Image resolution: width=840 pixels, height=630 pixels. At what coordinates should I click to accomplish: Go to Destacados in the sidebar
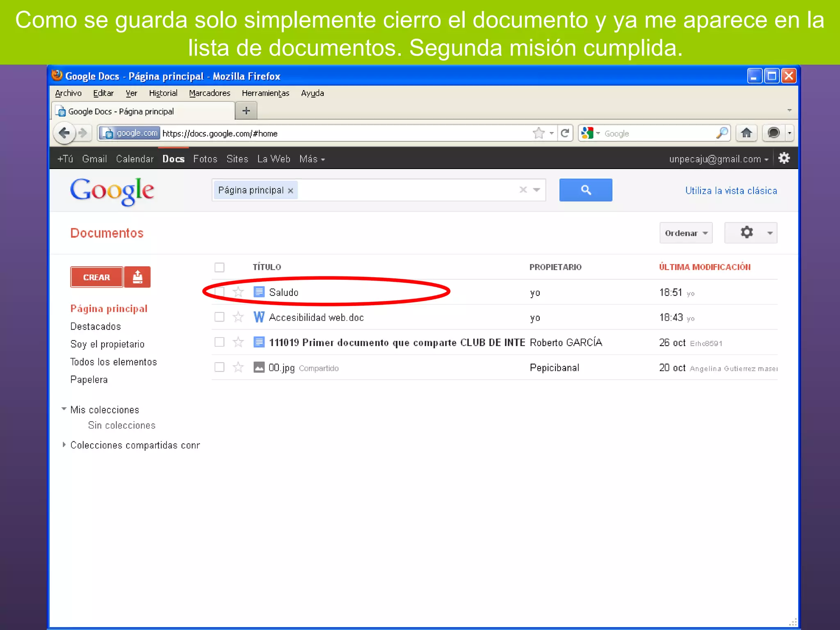click(x=96, y=326)
